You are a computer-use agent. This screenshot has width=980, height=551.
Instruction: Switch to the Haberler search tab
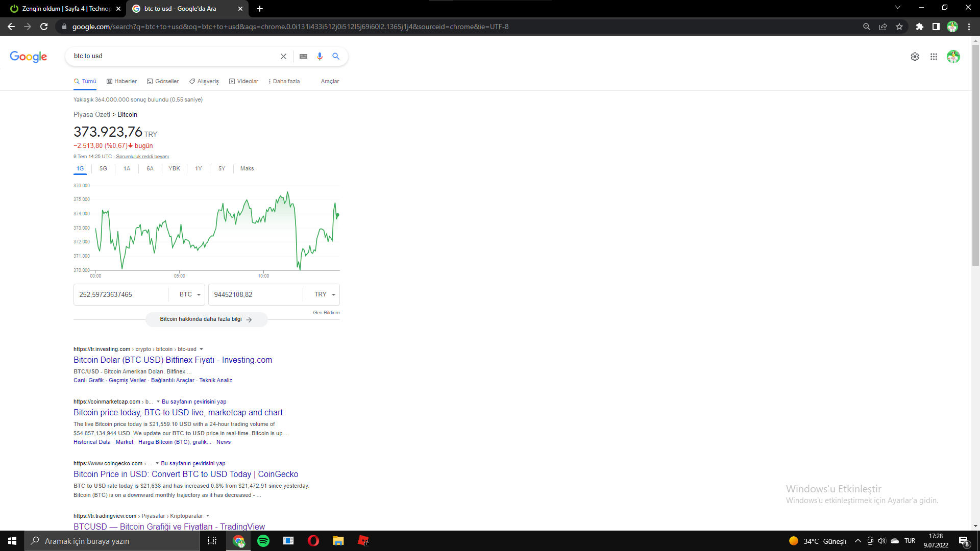pos(121,81)
